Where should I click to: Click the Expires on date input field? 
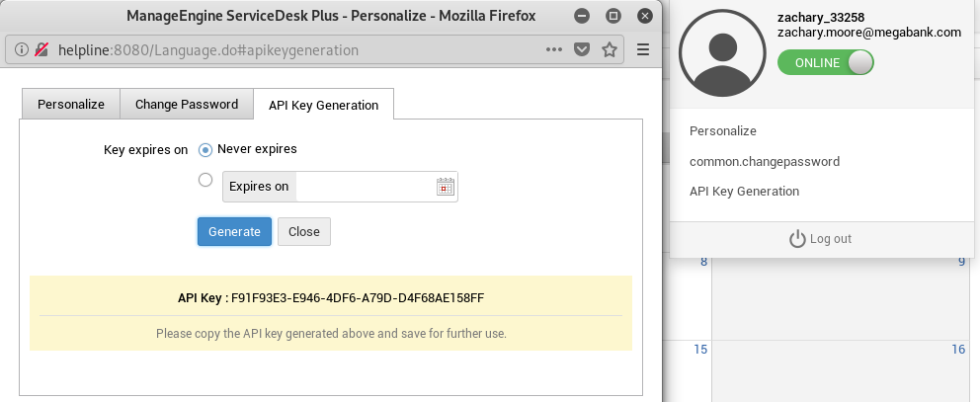click(366, 187)
